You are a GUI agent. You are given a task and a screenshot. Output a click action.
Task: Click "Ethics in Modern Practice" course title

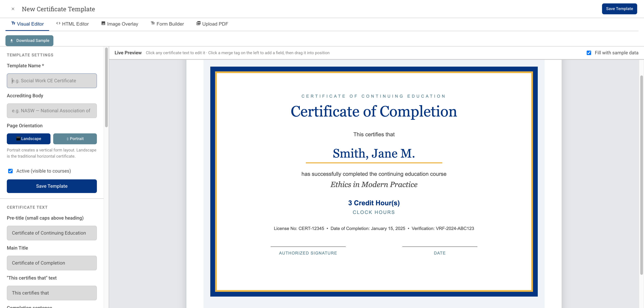pyautogui.click(x=374, y=184)
